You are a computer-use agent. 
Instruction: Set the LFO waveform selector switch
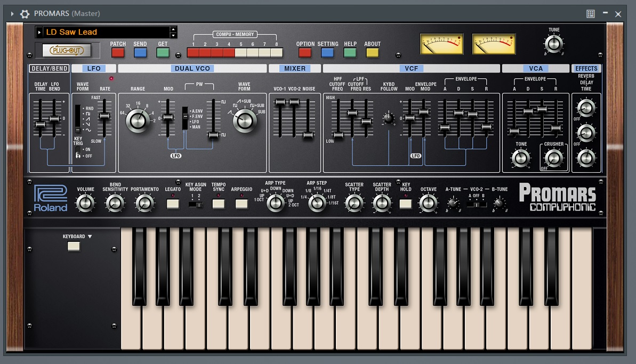point(78,118)
